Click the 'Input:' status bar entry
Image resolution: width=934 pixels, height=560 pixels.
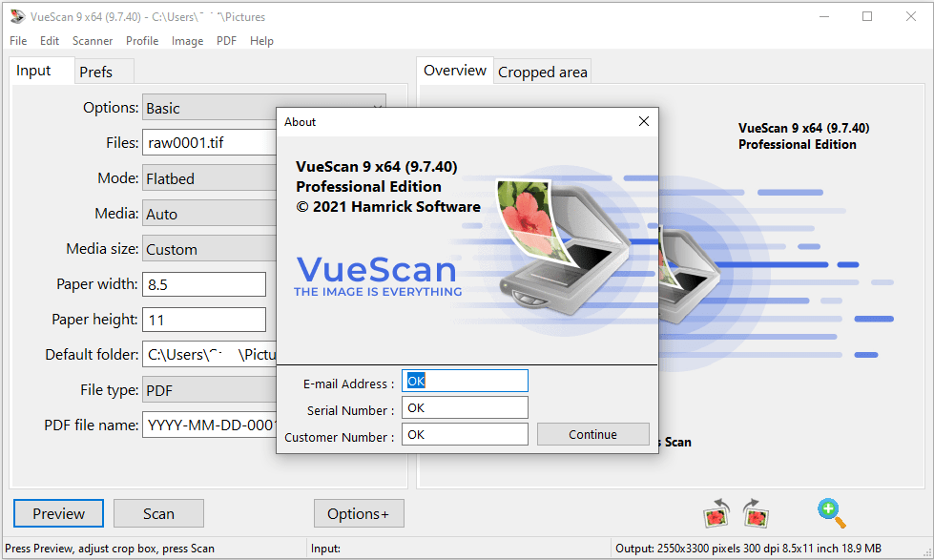325,549
